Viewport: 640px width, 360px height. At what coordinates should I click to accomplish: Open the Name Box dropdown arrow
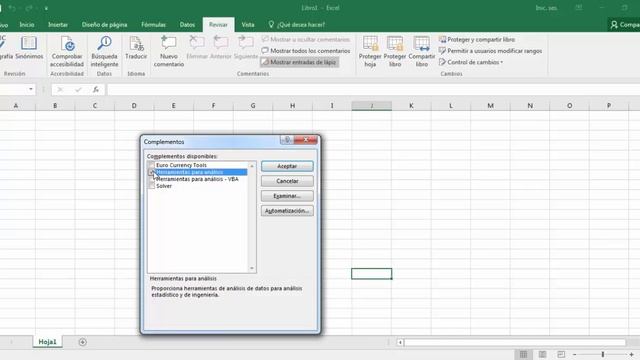point(31,89)
